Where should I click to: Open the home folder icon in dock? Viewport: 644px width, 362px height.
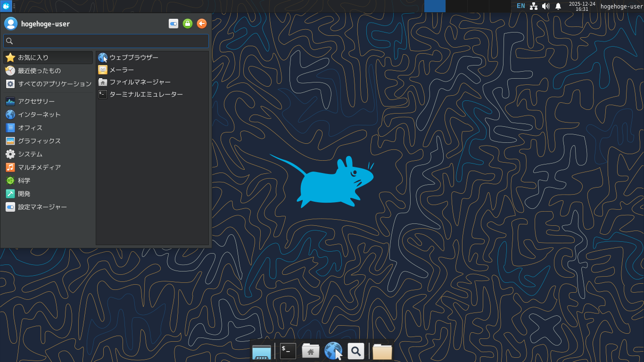[x=311, y=351]
